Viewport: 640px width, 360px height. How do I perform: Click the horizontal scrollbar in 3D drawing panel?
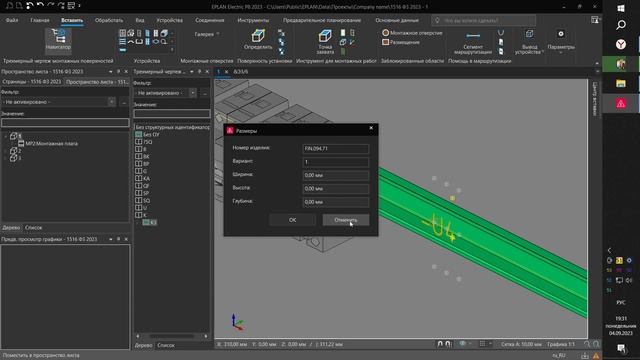[x=171, y=336]
